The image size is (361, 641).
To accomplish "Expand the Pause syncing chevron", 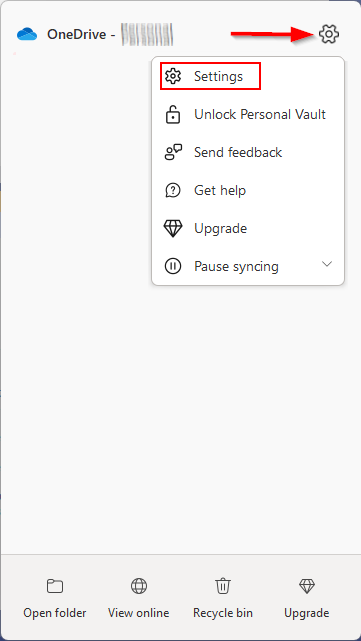I will [327, 264].
